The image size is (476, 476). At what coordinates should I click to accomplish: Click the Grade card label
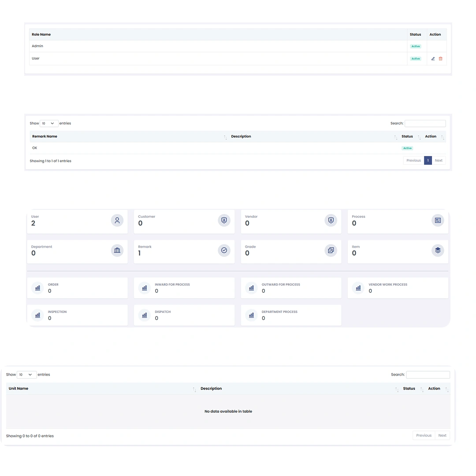coord(250,246)
